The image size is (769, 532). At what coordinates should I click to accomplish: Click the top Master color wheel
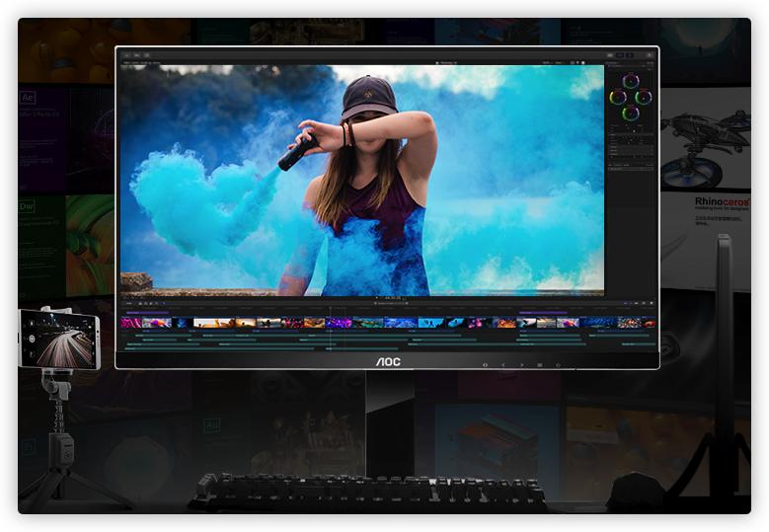click(x=630, y=84)
